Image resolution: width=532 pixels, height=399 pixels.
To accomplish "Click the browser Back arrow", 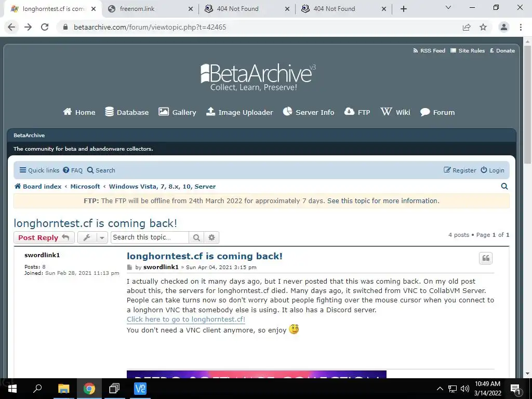I will tap(11, 27).
